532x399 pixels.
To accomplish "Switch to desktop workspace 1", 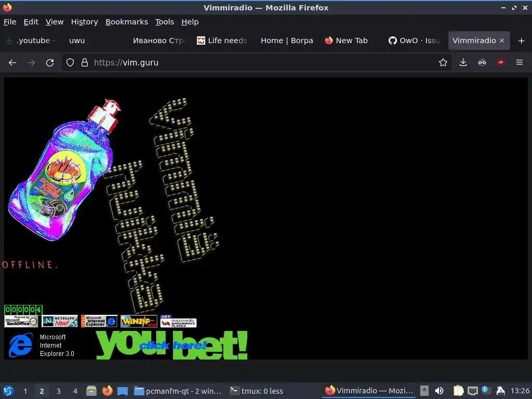I will point(25,391).
